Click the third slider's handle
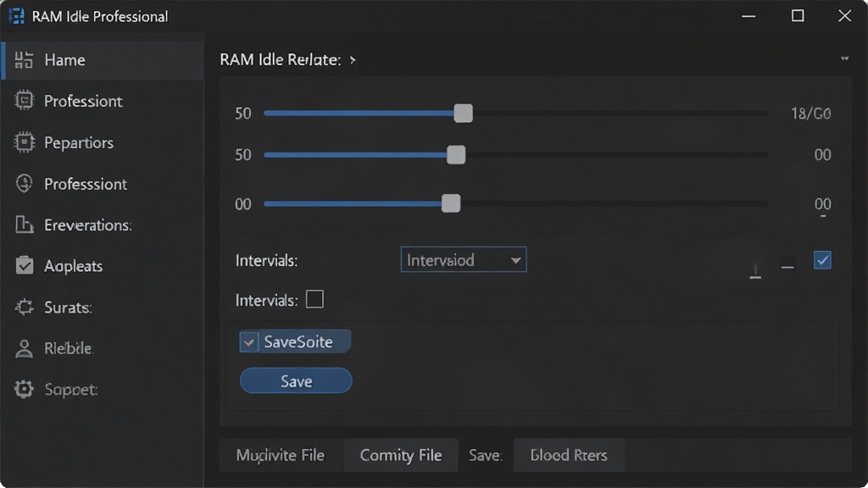The image size is (868, 488). [x=451, y=203]
